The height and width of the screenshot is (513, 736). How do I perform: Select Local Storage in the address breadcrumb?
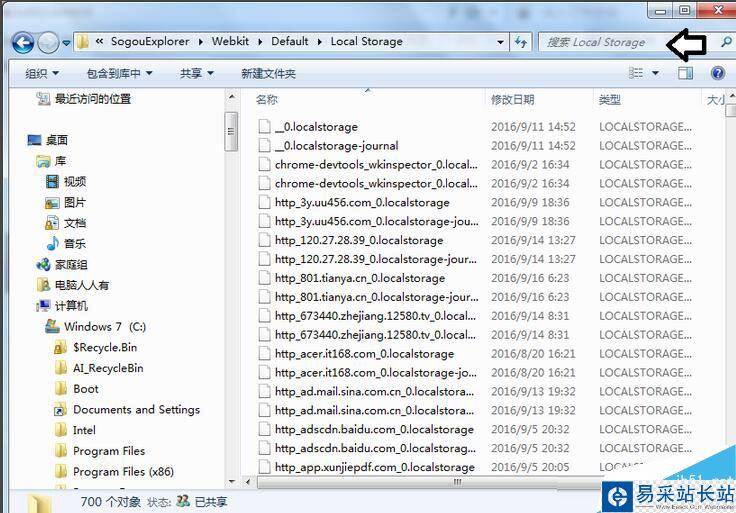tap(367, 41)
